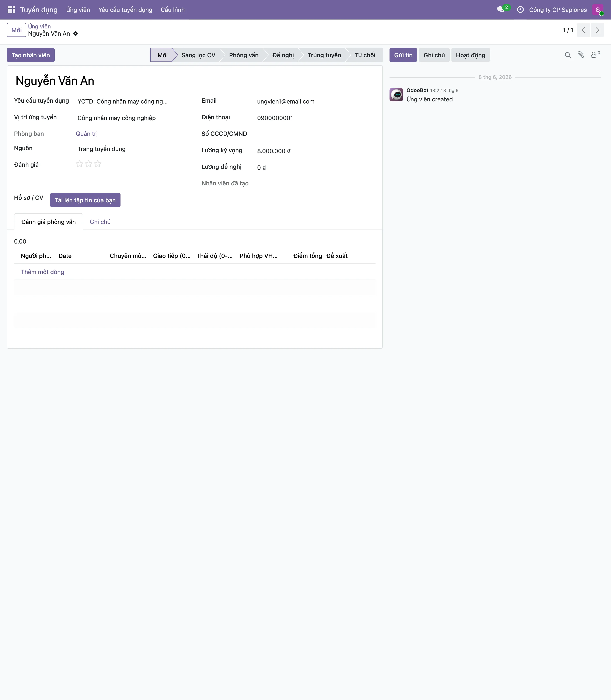Switch to Ghi chú notebook tab
Screen dimensions: 611x700
tap(100, 222)
